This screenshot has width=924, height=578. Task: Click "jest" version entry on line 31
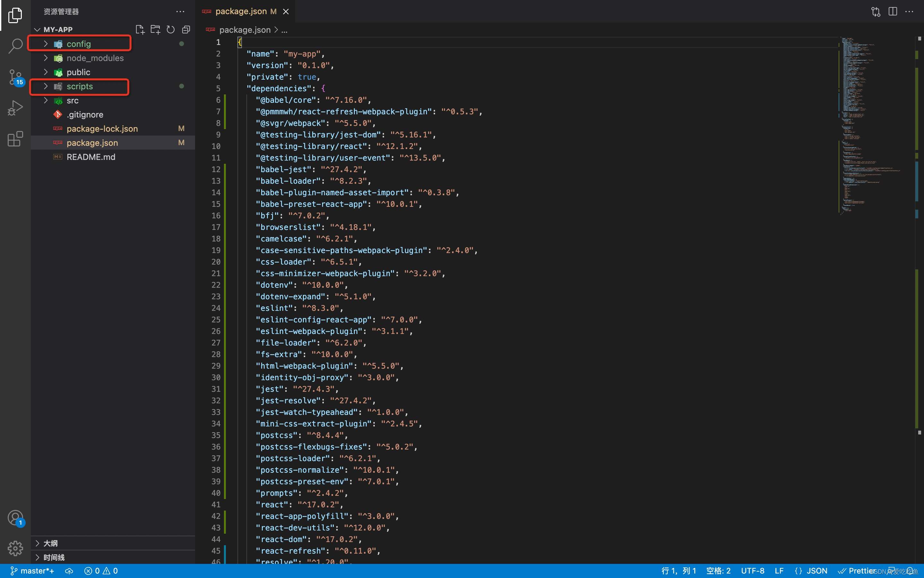[x=297, y=389]
